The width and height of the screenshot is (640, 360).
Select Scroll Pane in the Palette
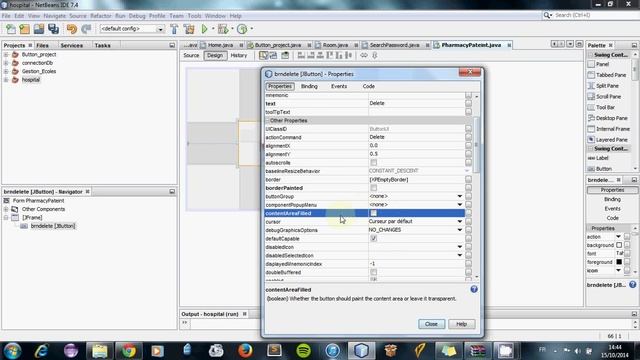[608, 97]
